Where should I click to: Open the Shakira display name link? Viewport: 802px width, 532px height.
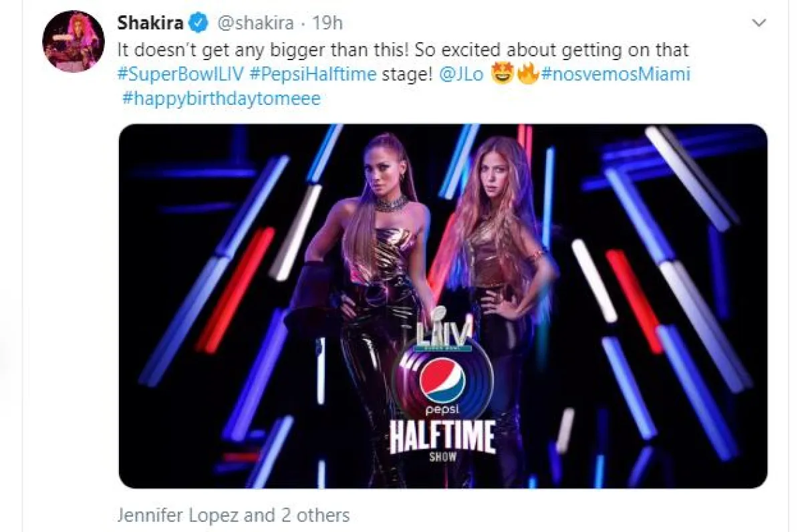[x=149, y=23]
